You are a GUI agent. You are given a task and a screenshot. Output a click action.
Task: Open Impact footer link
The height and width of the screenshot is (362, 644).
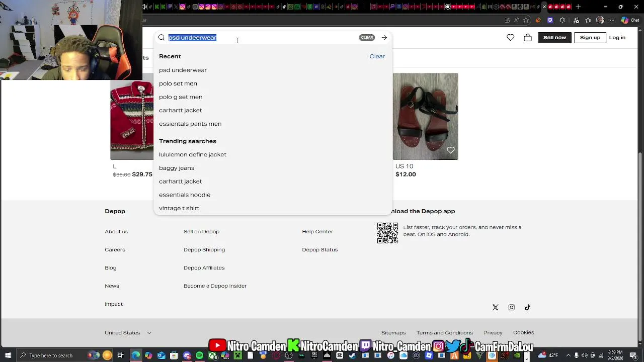click(113, 304)
